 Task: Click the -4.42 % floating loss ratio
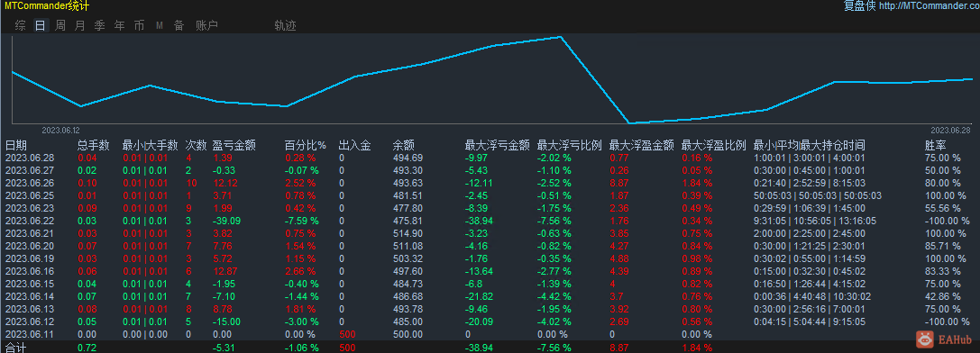(554, 296)
